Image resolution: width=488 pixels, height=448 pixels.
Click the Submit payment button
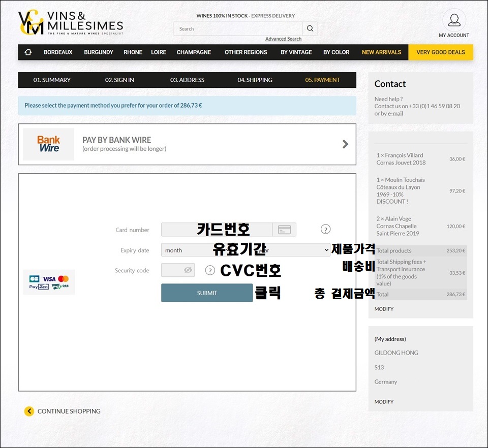[x=207, y=293]
